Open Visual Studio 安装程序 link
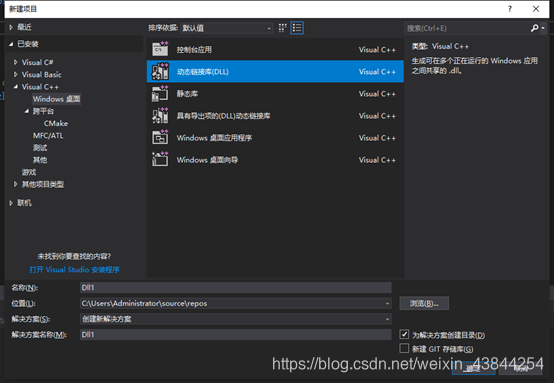The image size is (554, 383). (x=75, y=270)
